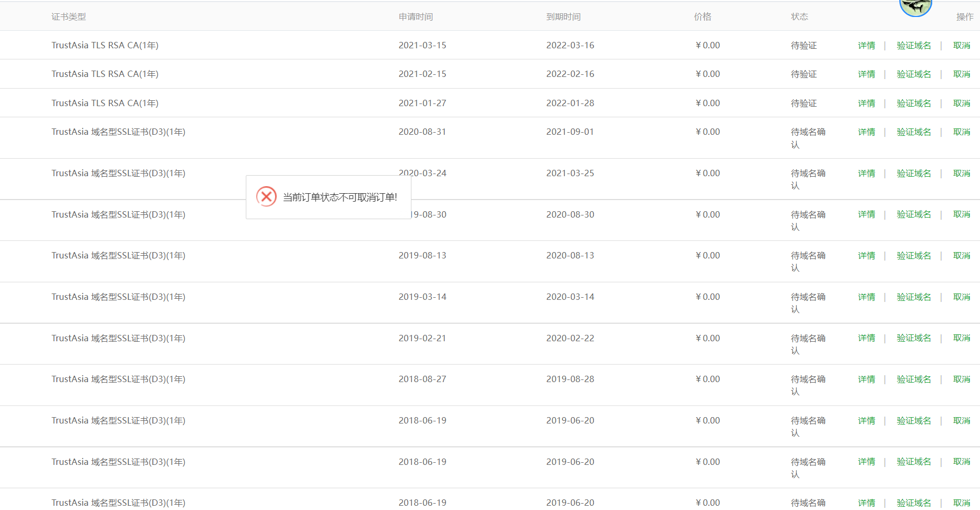
Task: Click 待域名确认 status in the 2020-08-31 row
Action: coord(808,139)
